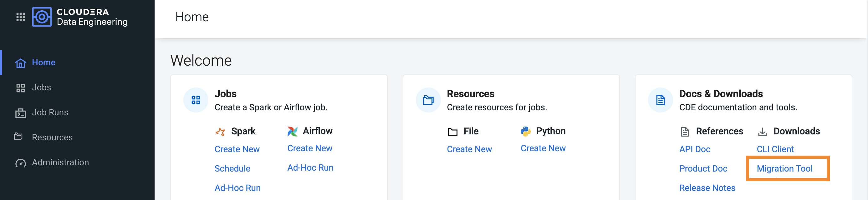This screenshot has width=868, height=200.
Task: Click the Spark star icon
Action: click(220, 131)
